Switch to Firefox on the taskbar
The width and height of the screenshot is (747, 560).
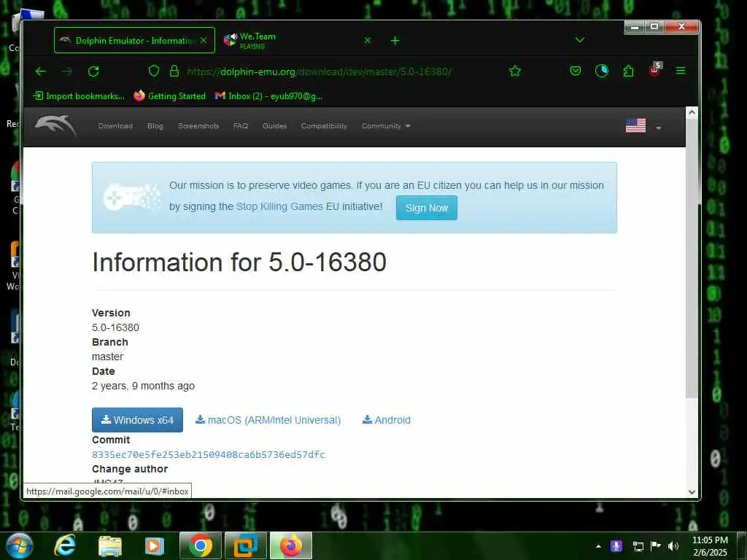coord(291,545)
